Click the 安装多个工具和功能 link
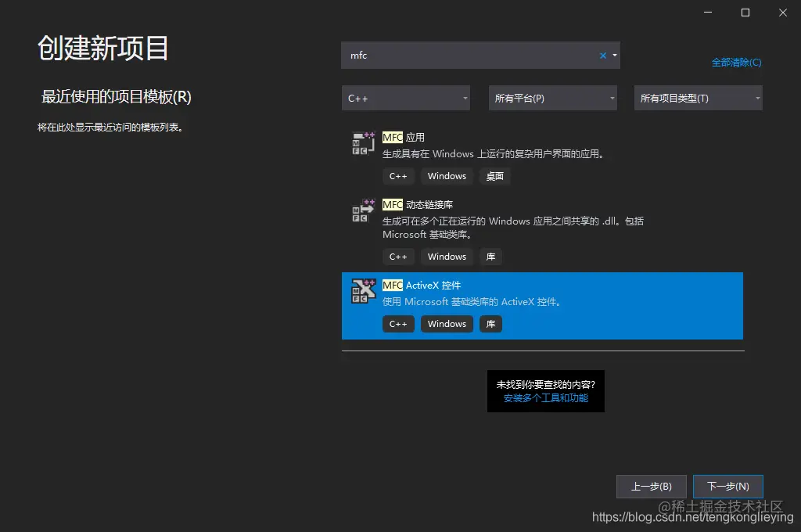801x532 pixels. coord(545,398)
